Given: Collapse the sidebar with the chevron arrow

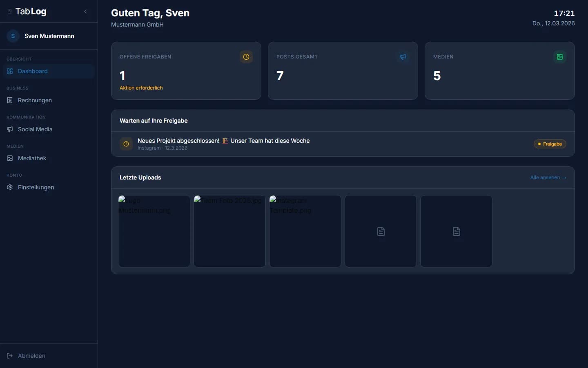Looking at the screenshot, I should click(85, 11).
